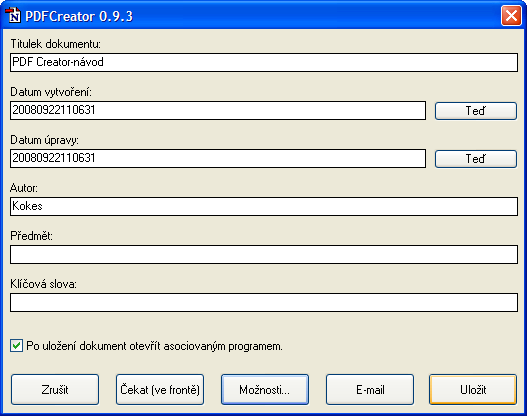Uncheck open document after saving checkbox

(16, 346)
